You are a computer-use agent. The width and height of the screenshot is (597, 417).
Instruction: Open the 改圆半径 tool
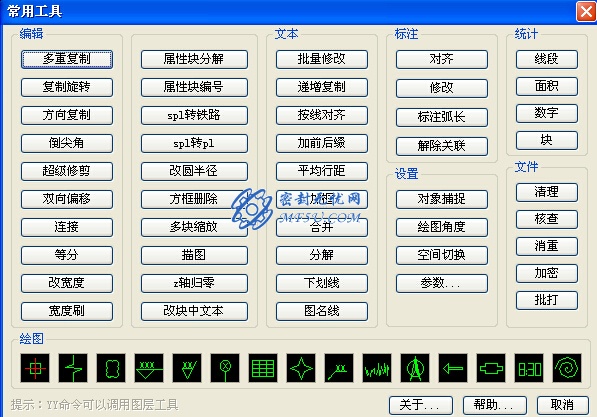pos(194,171)
